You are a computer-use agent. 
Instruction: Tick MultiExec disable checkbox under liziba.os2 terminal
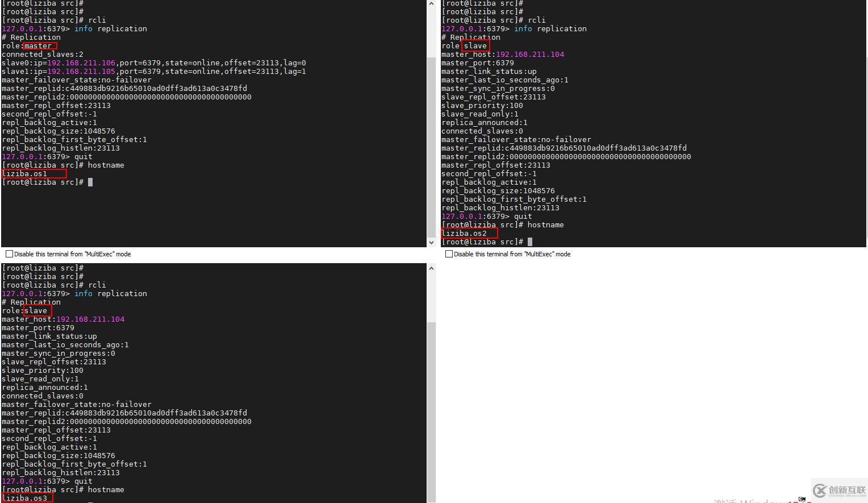[x=449, y=254]
